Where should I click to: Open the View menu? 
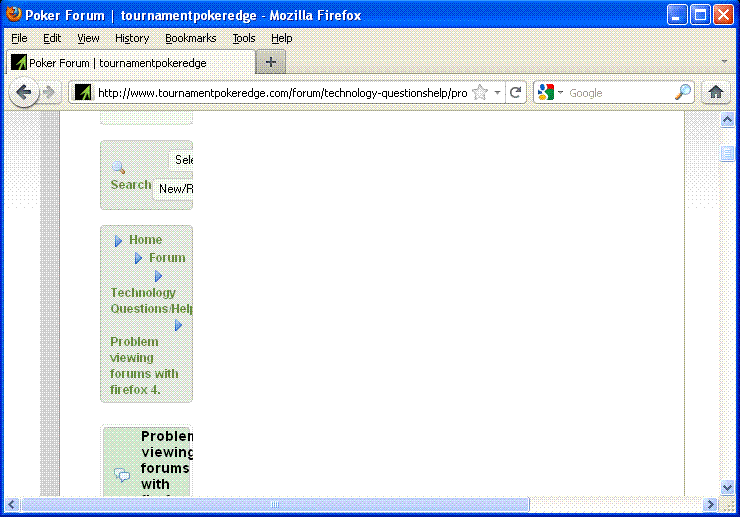coord(88,38)
